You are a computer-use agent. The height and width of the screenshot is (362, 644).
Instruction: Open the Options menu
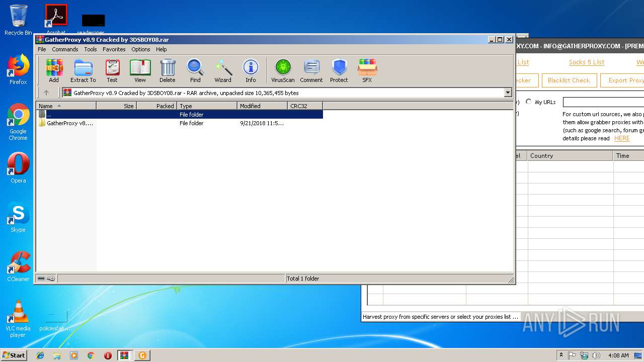click(141, 49)
